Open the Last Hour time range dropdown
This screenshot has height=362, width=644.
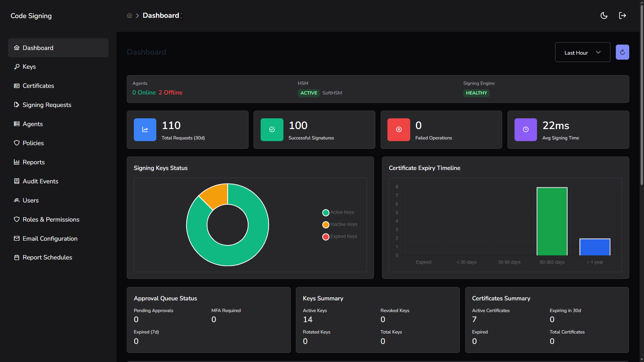click(583, 52)
